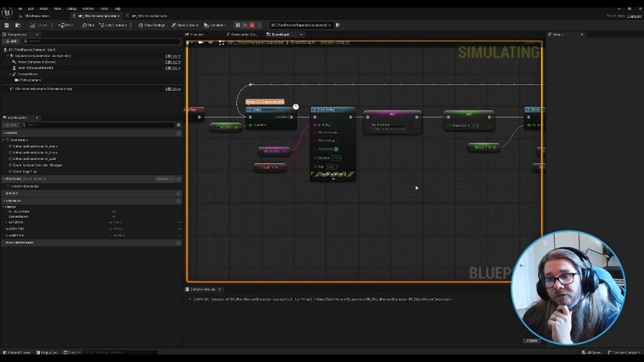Collapse the CameraBoom component
This screenshot has width=644, height=362.
click(11, 74)
